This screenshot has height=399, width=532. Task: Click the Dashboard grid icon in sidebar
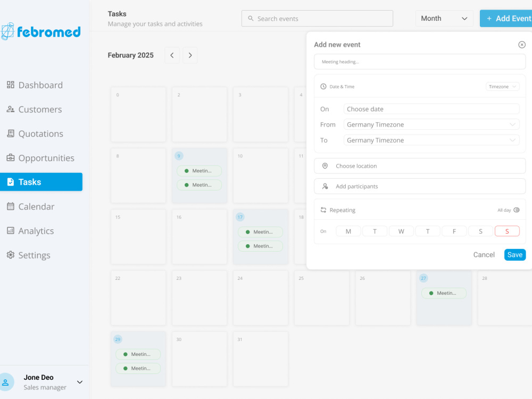(x=11, y=85)
